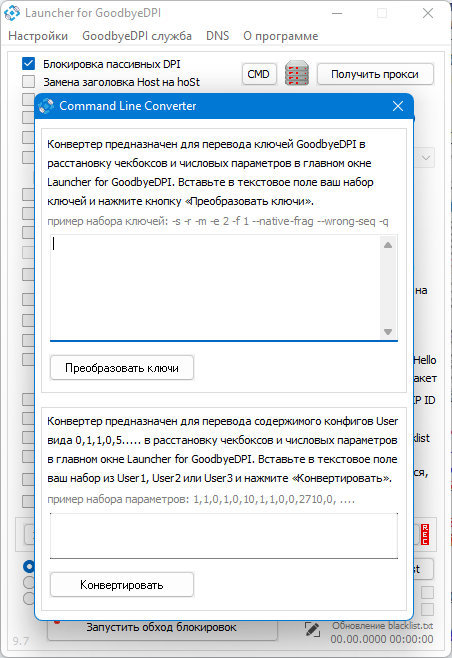Click the example keys hint text
This screenshot has width=452, height=658.
[x=218, y=221]
